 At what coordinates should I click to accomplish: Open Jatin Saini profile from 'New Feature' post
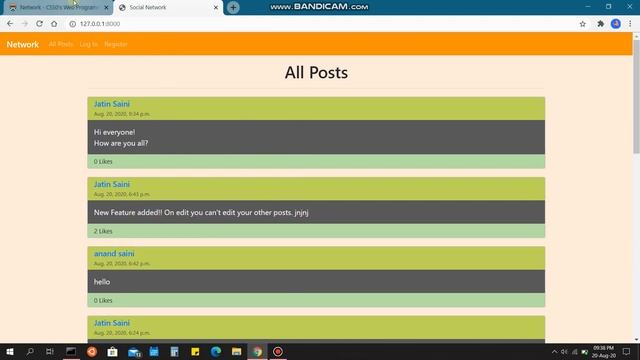(x=112, y=184)
